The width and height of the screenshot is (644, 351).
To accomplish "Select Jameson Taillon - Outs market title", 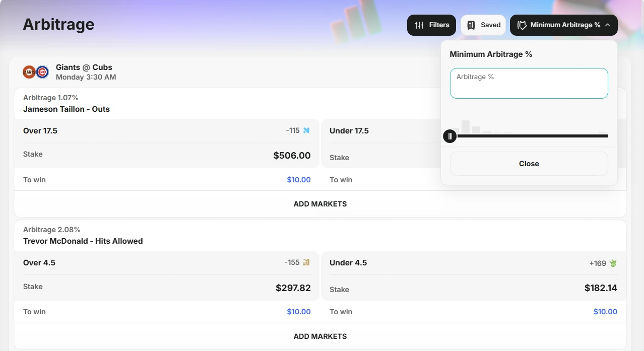I will (67, 109).
